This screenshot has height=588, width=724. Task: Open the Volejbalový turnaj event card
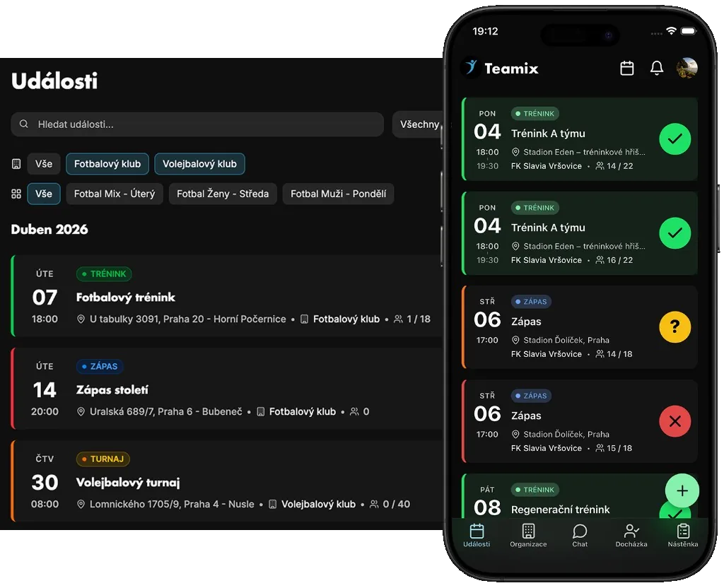(227, 481)
